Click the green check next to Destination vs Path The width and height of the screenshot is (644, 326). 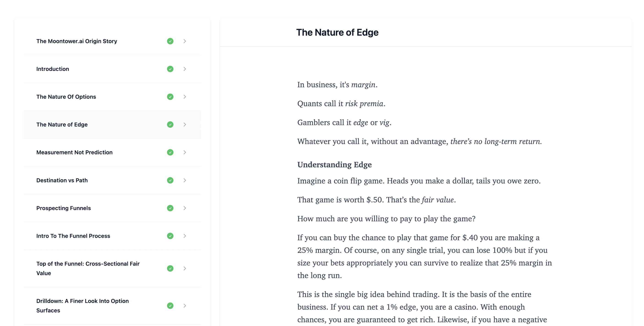pos(170,180)
